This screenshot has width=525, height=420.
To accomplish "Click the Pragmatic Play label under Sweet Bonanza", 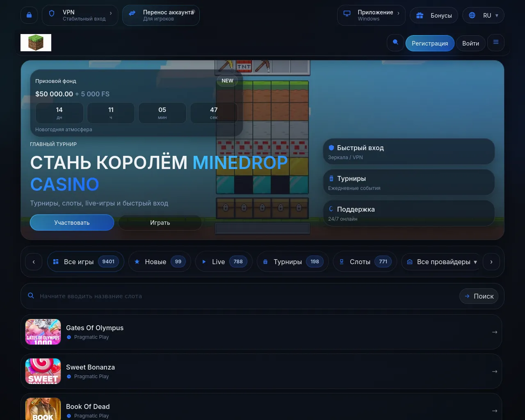I will 91,377.
